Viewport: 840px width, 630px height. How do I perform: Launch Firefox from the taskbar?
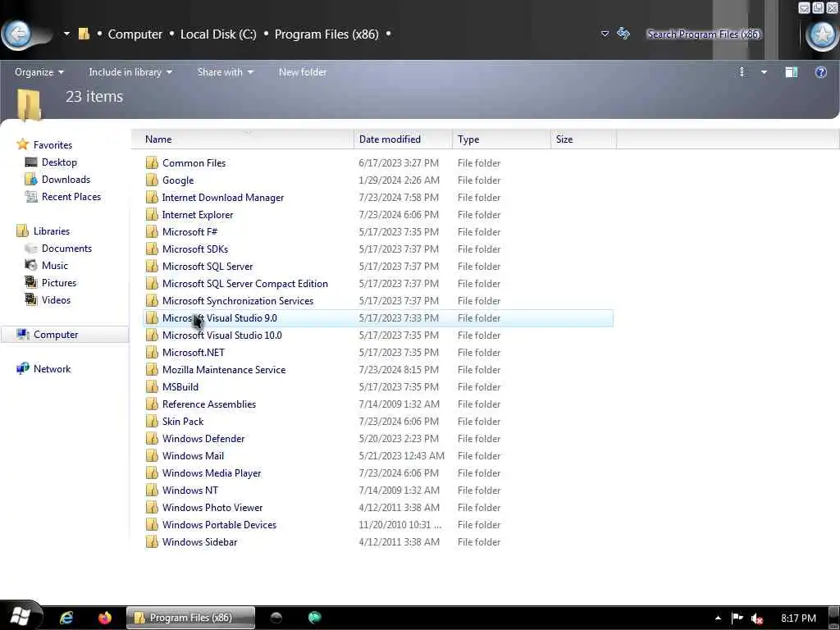tap(105, 618)
